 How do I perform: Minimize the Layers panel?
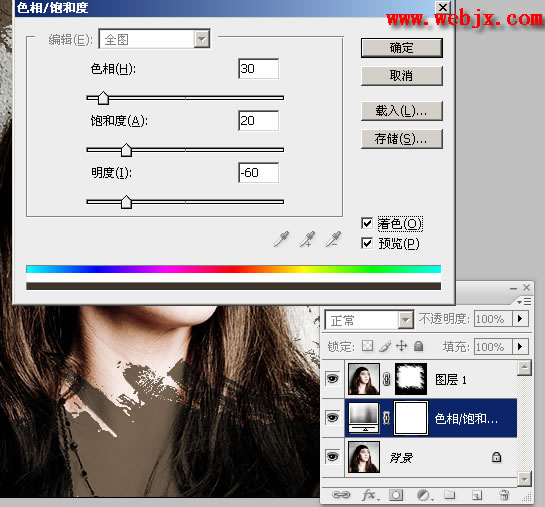pyautogui.click(x=513, y=288)
